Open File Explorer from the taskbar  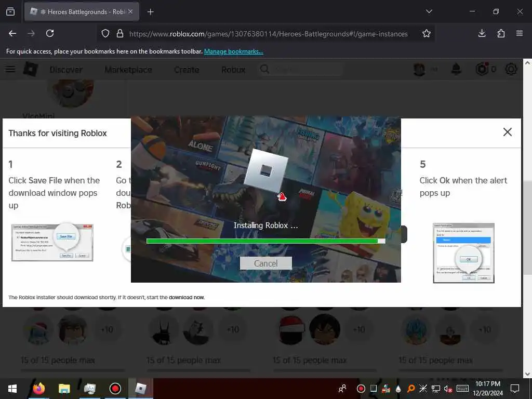pos(64,389)
